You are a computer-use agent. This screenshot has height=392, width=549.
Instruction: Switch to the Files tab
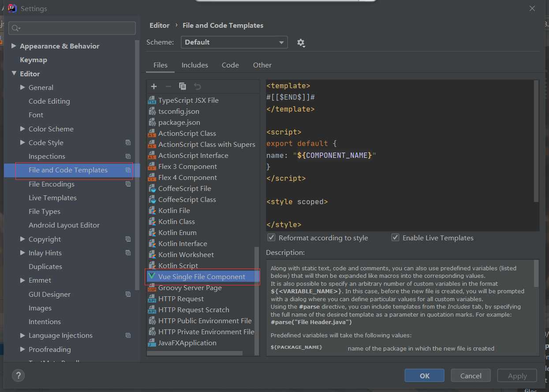tap(161, 65)
